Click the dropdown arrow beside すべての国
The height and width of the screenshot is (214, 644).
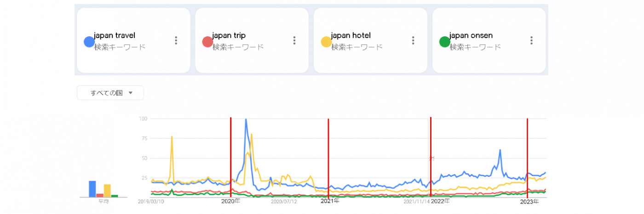(x=131, y=93)
